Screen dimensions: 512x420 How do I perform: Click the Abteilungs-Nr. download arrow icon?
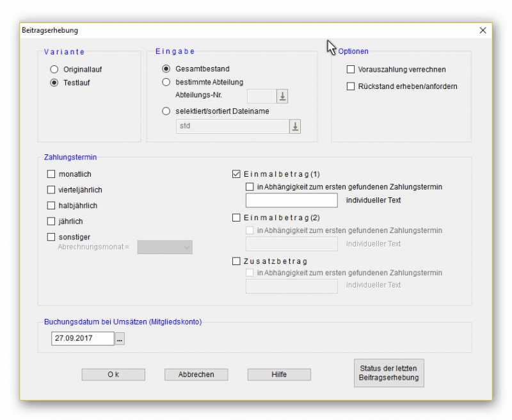point(282,96)
